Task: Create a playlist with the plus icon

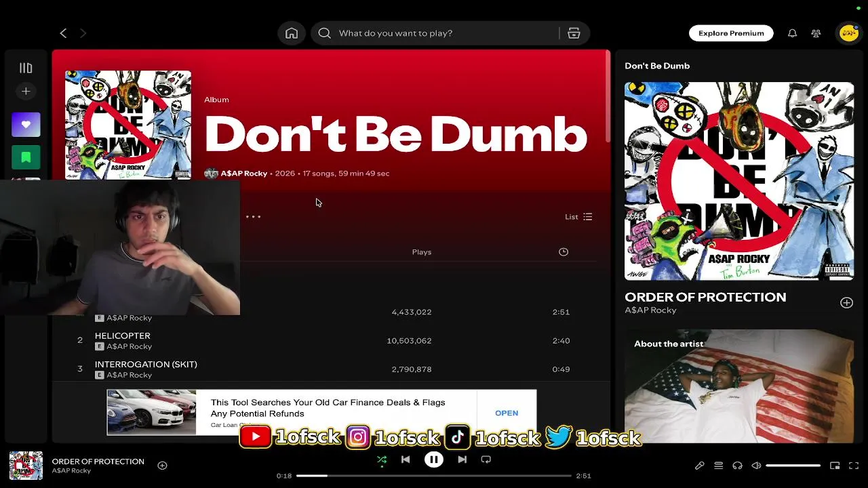Action: [26, 91]
